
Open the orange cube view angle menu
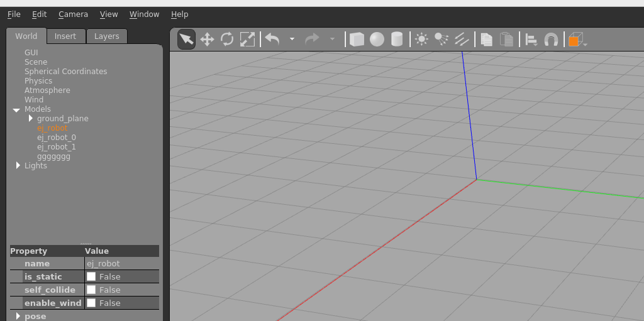(x=577, y=40)
